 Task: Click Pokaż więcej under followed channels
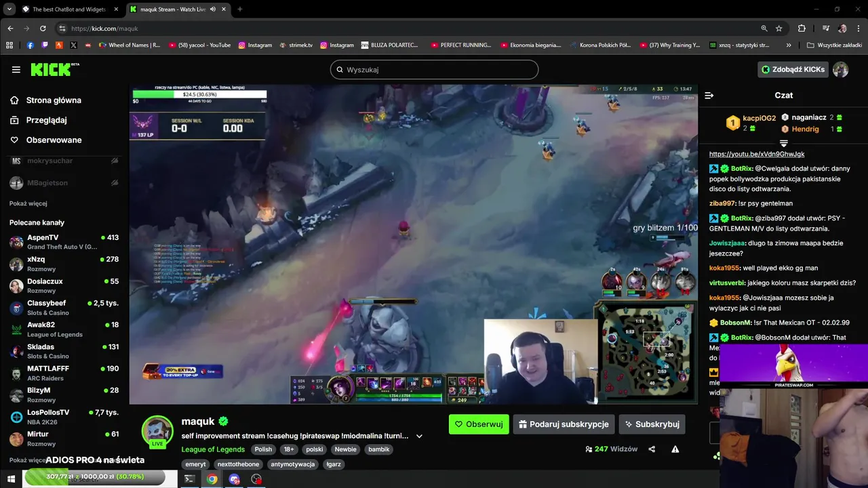pyautogui.click(x=28, y=203)
